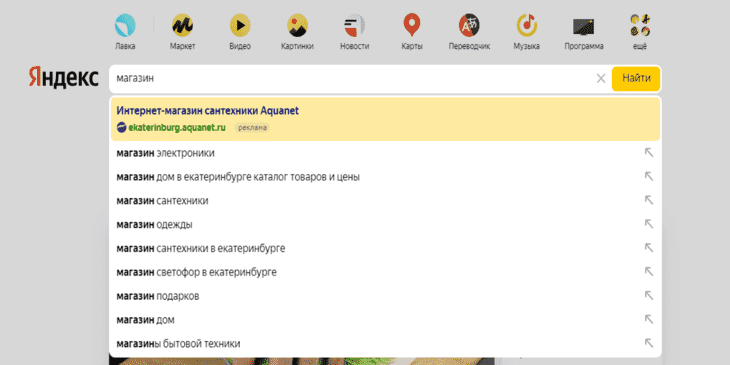Screen dimensions: 730x365
Task: Insert магазин одежды via arrow icon
Action: coord(649,223)
